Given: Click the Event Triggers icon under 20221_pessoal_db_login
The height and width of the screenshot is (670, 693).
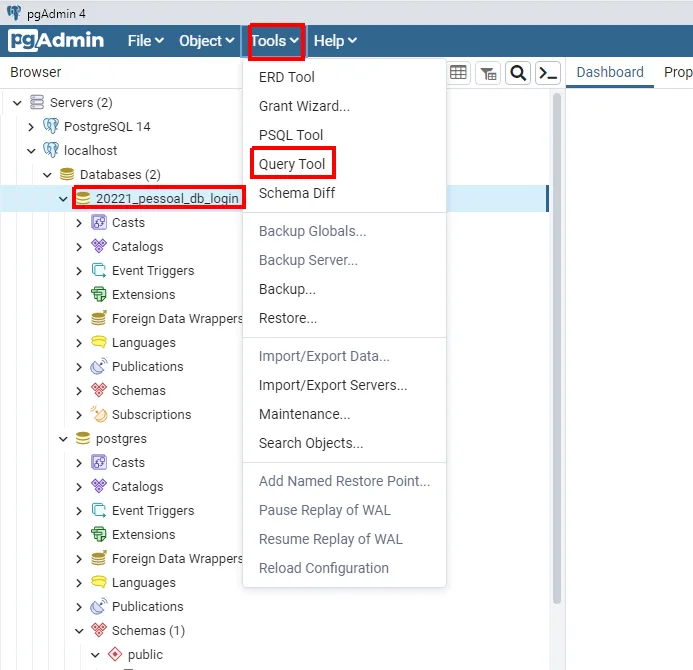Looking at the screenshot, I should (x=99, y=270).
